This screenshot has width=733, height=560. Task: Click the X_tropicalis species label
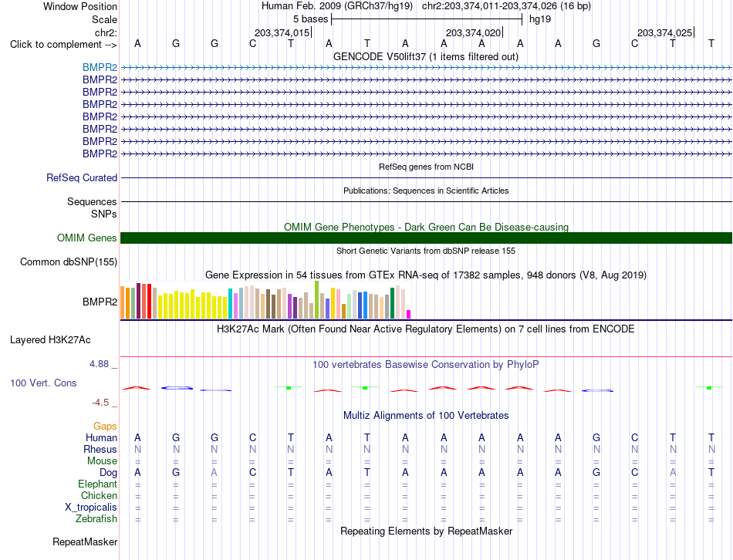91,508
